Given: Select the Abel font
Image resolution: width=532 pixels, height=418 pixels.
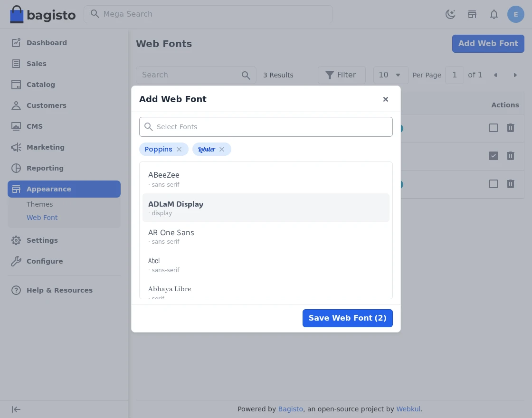Looking at the screenshot, I should pos(266,265).
